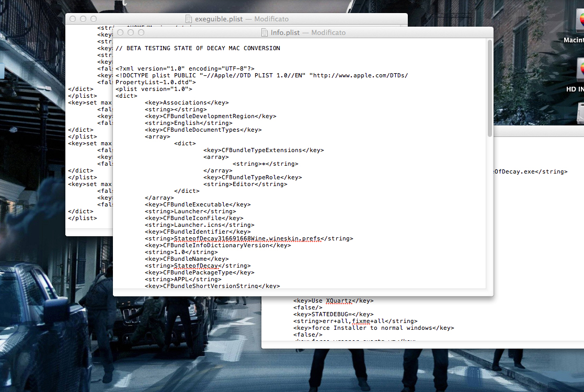584x392 pixels.
Task: Click the Info.plist vertical scrollbar thumb
Action: (490, 88)
